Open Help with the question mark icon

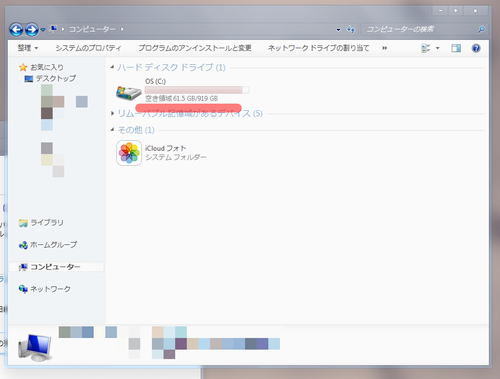[476, 48]
